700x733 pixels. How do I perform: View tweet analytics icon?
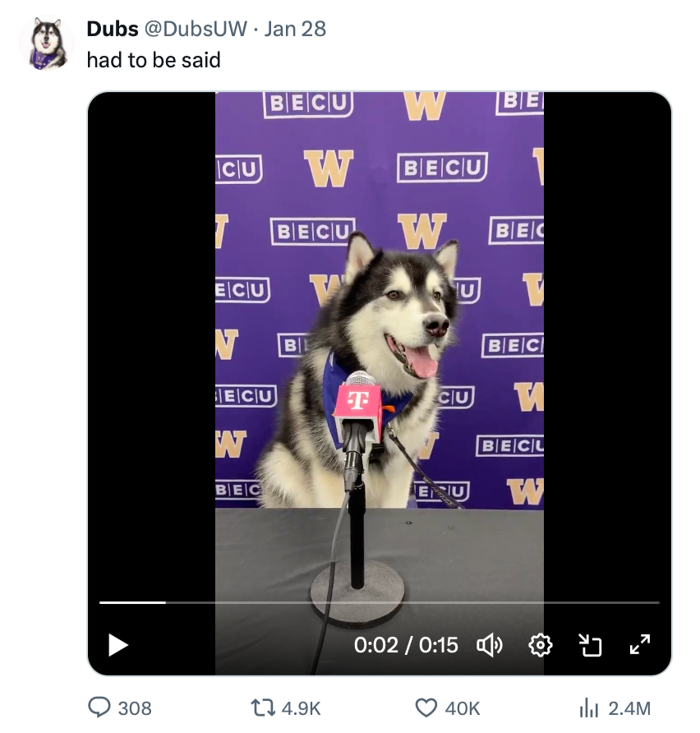click(x=589, y=708)
